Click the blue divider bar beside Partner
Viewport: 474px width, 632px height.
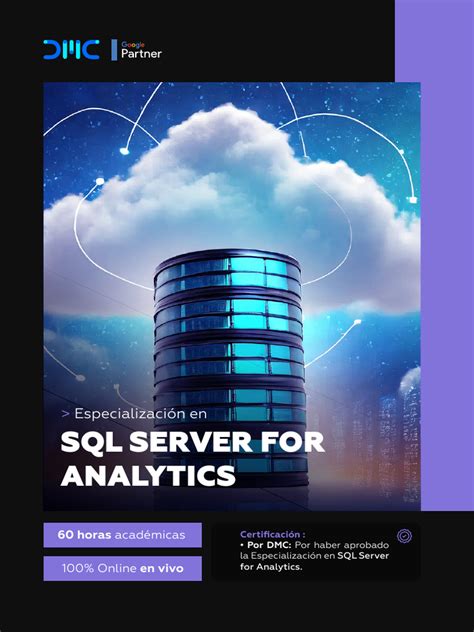[x=114, y=50]
